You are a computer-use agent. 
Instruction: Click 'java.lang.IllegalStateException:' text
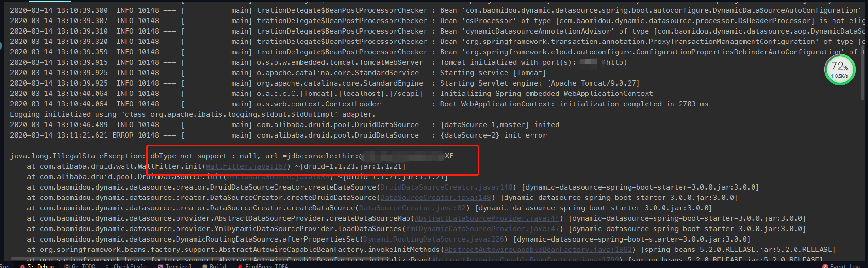click(78, 156)
